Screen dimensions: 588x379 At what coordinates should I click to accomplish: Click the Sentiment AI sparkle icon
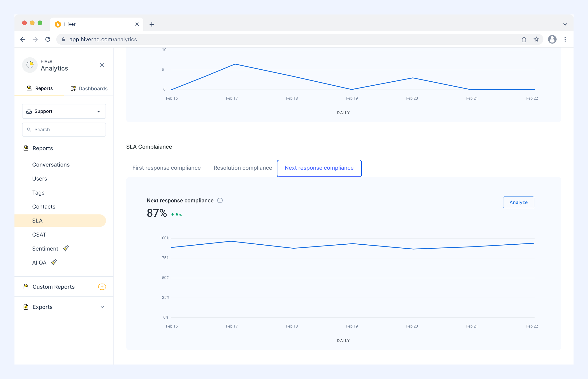[66, 248]
